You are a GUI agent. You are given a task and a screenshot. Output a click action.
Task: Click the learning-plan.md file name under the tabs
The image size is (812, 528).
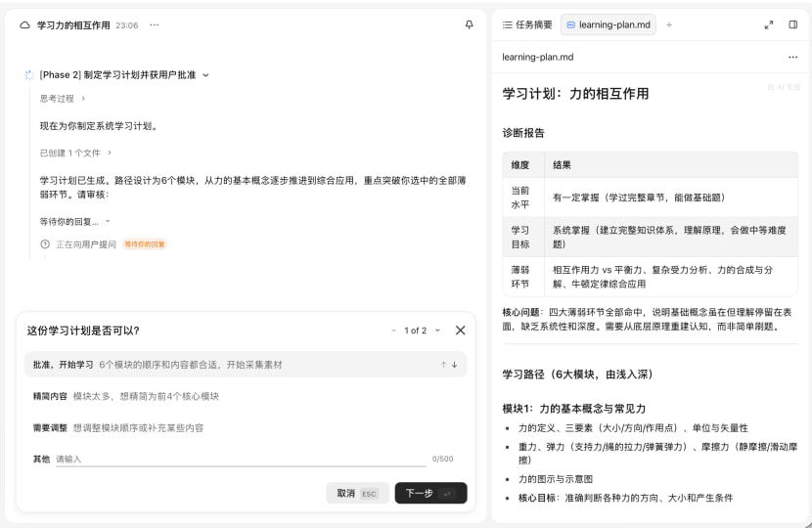(x=537, y=57)
